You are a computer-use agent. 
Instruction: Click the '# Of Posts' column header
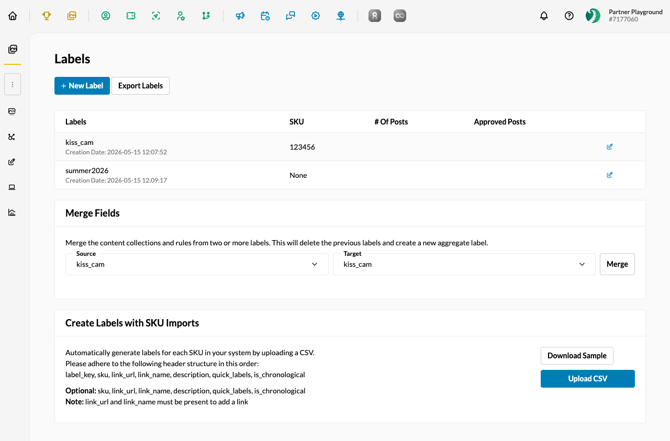(391, 122)
